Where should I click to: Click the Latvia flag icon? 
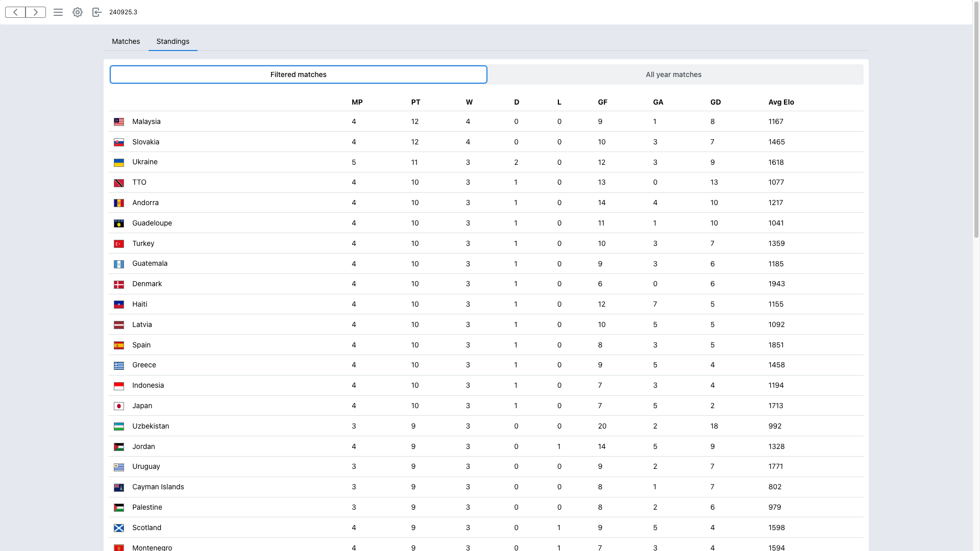click(x=119, y=325)
